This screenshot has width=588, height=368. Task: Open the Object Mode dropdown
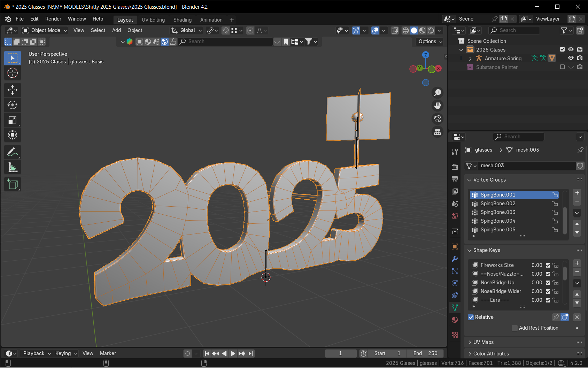click(44, 30)
